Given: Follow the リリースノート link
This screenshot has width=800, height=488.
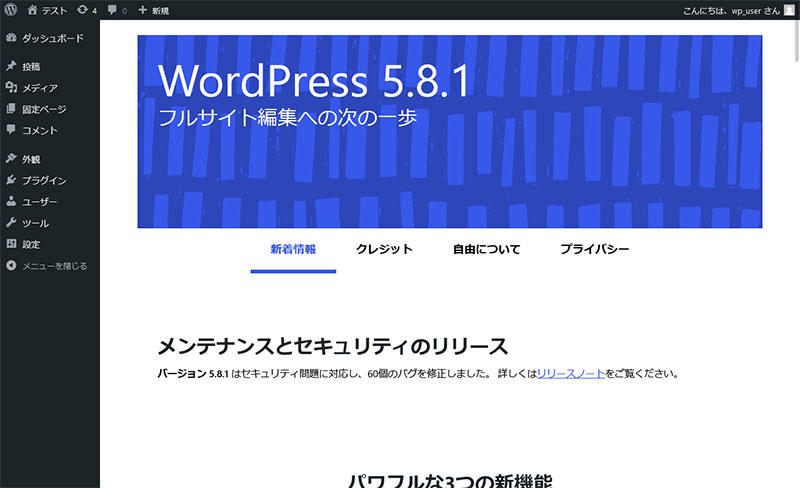Looking at the screenshot, I should tap(571, 374).
